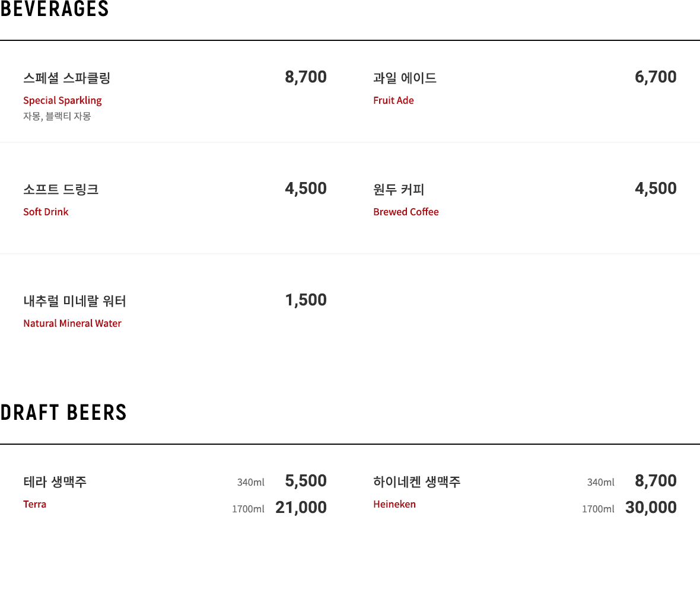This screenshot has width=700, height=593.
Task: Click the 자몽, 블랙티 자몽 flavor description
Action: [x=57, y=116]
